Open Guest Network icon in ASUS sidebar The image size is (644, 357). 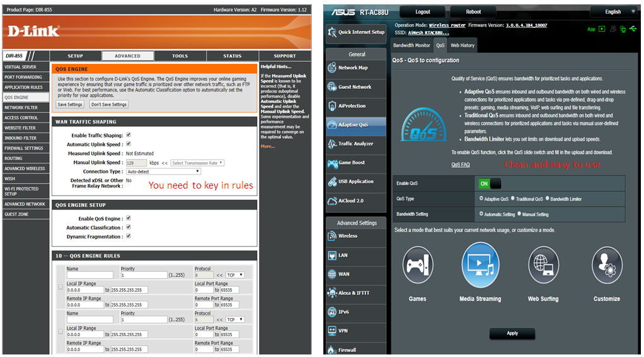point(332,87)
